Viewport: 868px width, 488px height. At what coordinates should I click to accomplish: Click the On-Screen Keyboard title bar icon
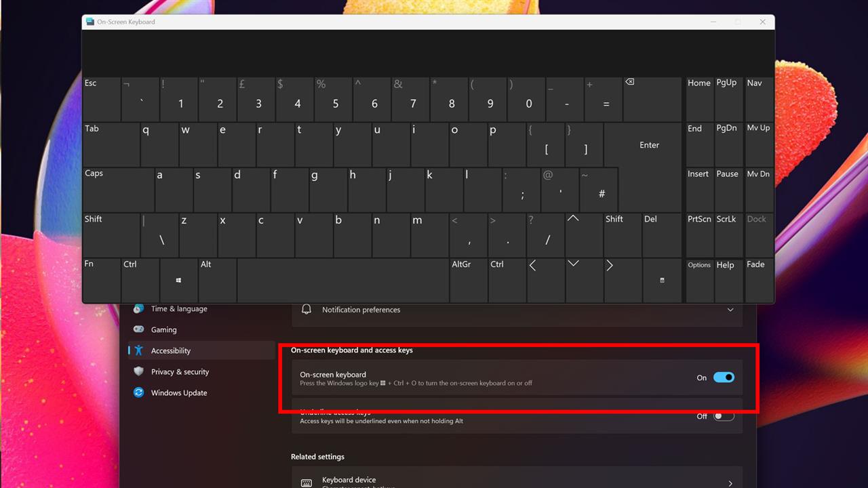(90, 22)
